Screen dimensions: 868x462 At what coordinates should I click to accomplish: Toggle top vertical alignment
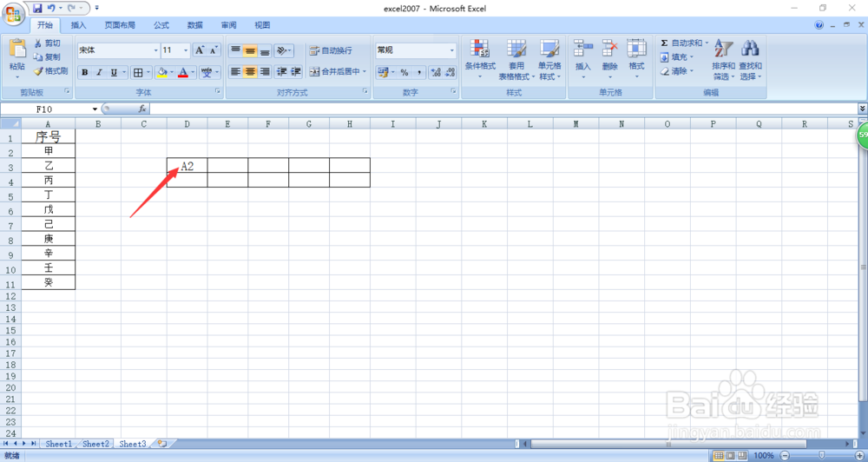click(x=236, y=50)
